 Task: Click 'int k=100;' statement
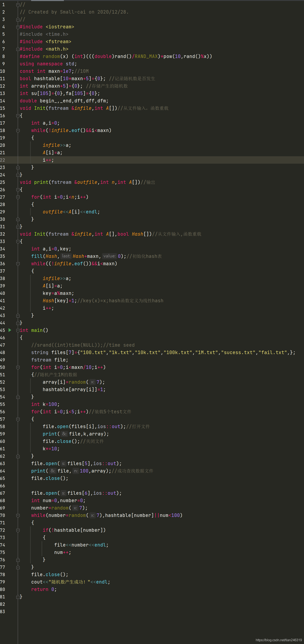pos(45,404)
